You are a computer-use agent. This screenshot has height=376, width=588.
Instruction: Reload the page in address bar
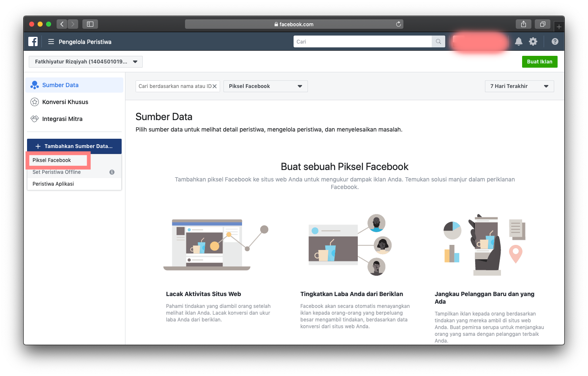398,24
